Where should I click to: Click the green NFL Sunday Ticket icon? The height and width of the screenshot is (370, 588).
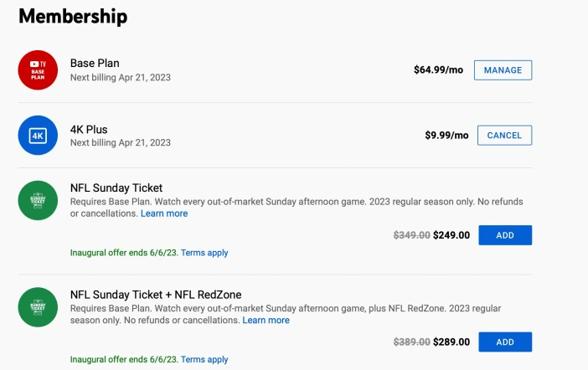[38, 201]
